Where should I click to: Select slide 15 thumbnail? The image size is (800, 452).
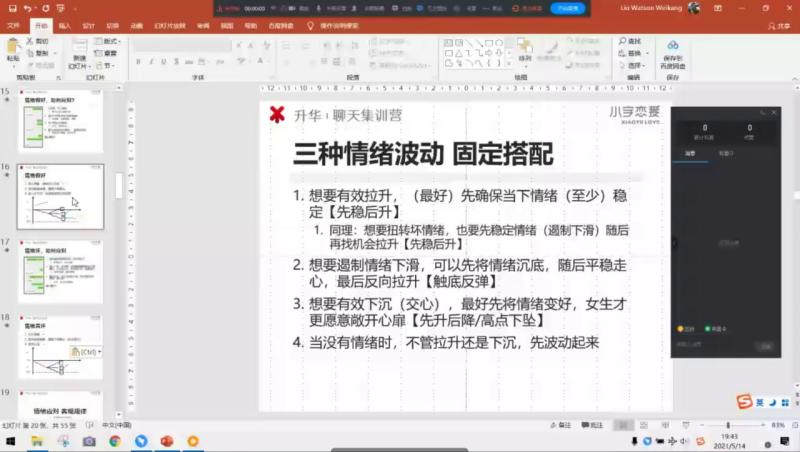point(61,120)
